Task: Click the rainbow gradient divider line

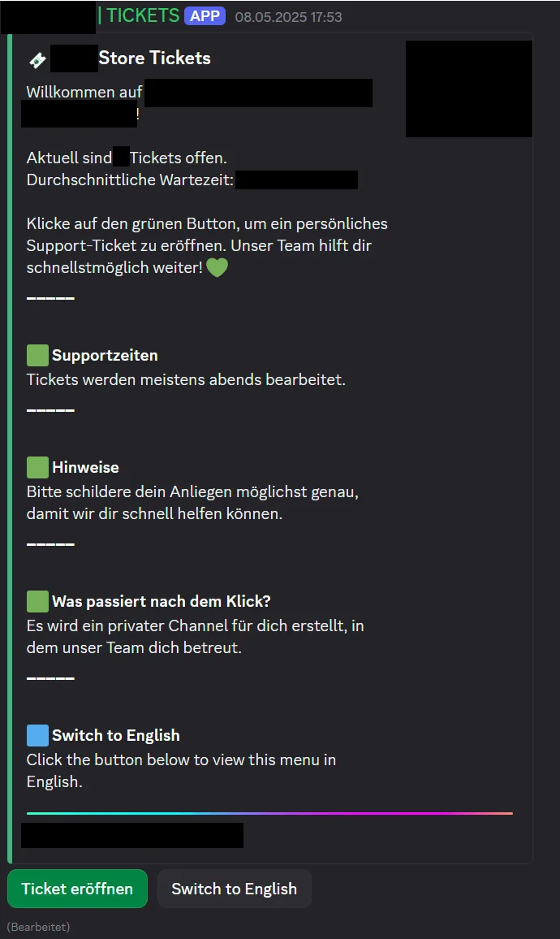Action: click(268, 812)
